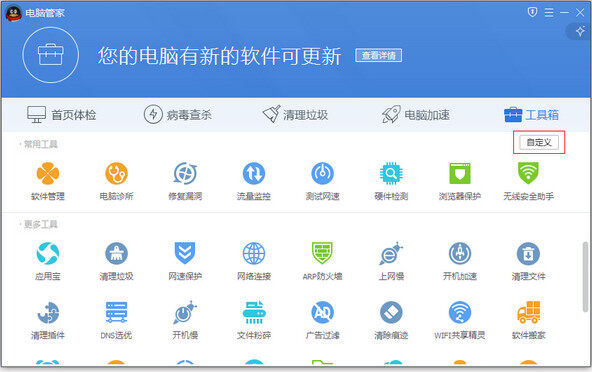Click the 您的电脑有新的软件可更新 headline text
Screen dimensions: 592x372
(219, 56)
